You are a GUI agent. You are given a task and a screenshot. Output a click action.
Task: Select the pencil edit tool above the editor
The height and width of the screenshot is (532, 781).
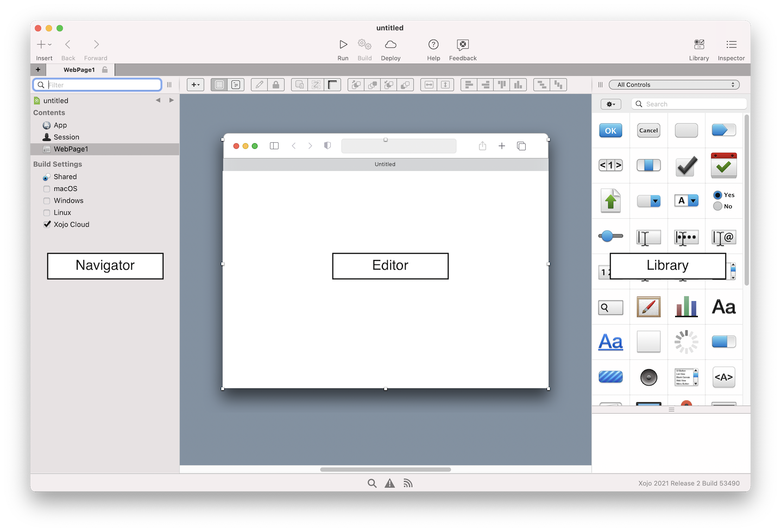point(259,85)
